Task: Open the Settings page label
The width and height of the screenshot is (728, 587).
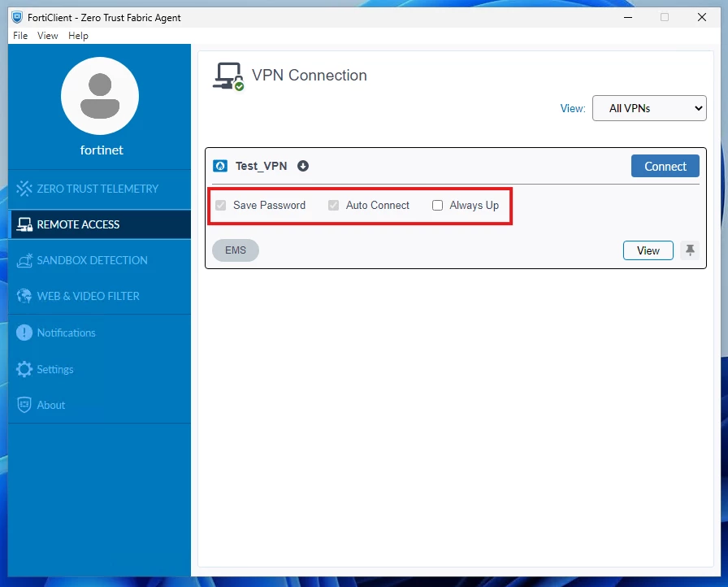Action: point(55,370)
